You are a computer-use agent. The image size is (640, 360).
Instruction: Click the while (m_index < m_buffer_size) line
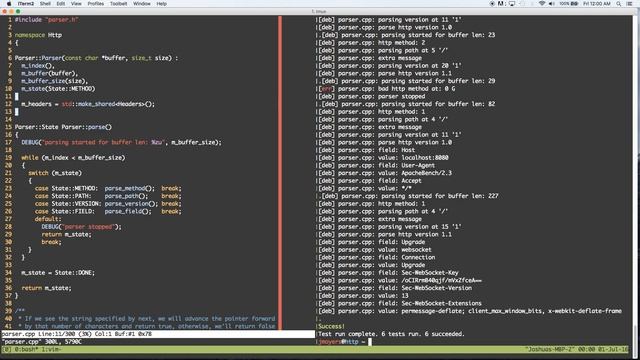73,158
